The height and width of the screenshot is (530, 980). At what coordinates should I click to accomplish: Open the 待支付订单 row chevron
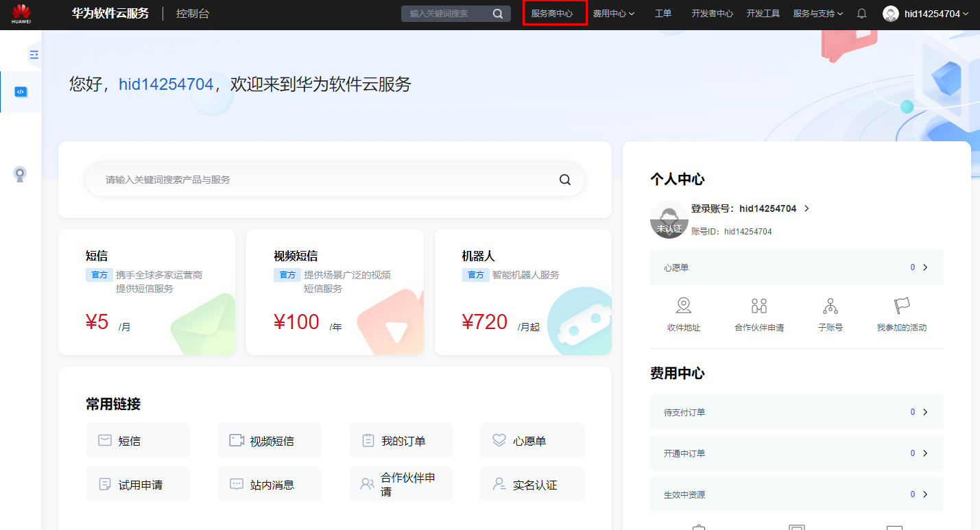click(925, 412)
